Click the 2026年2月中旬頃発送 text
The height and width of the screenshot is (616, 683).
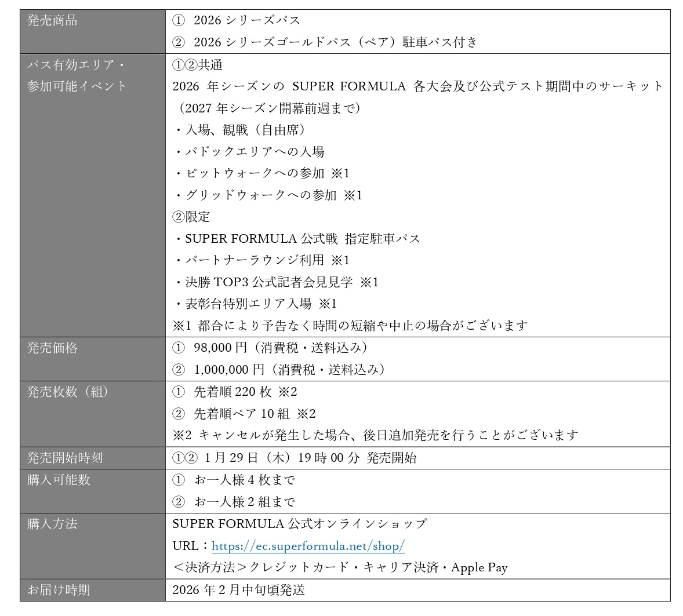coord(239,591)
